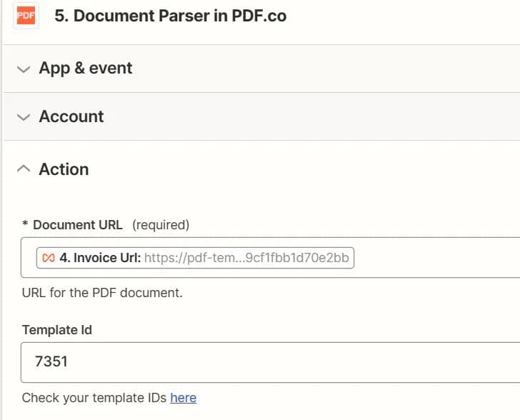Expand the Account section chevron
This screenshot has height=420, width=520.
click(x=24, y=117)
